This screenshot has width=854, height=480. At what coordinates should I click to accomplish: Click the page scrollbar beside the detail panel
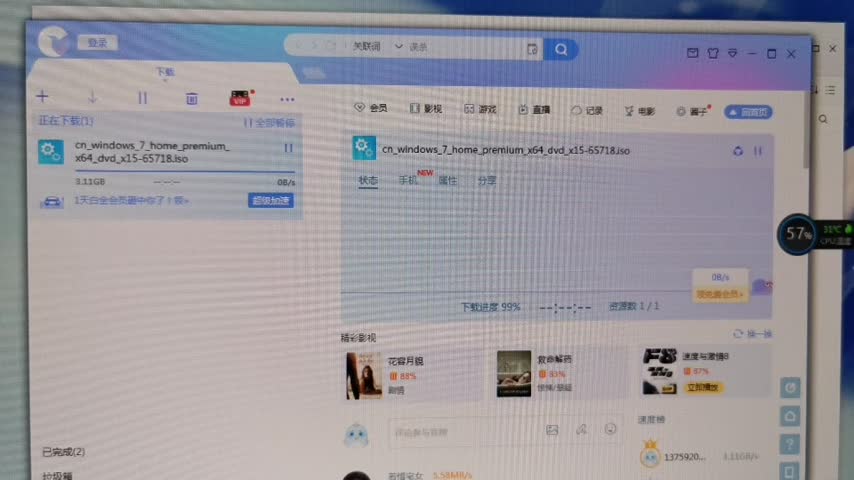pyautogui.click(x=806, y=129)
